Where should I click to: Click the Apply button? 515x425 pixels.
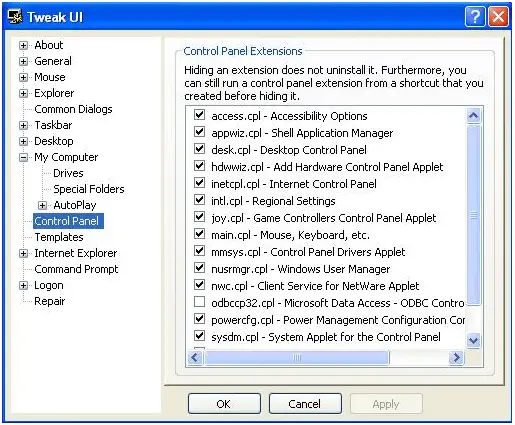(x=386, y=404)
